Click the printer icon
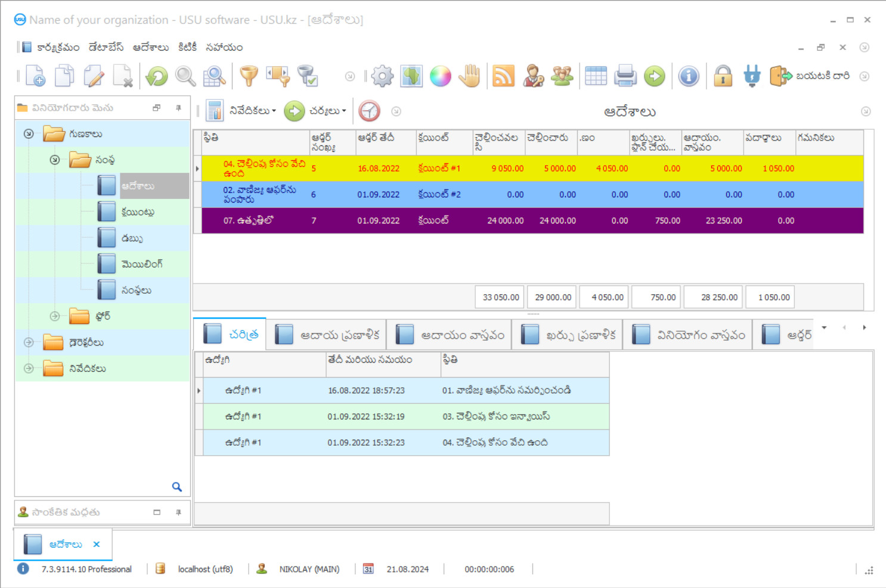Image resolution: width=886 pixels, height=588 pixels. tap(625, 76)
